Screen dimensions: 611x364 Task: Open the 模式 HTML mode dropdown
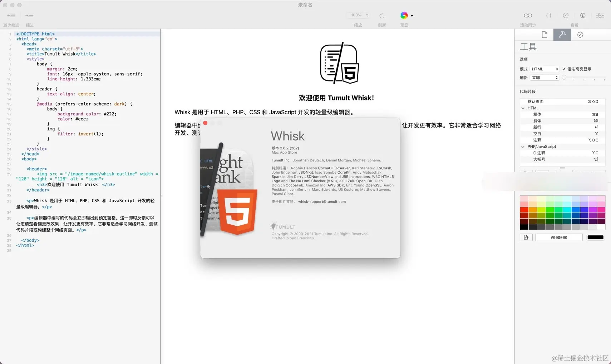coord(545,69)
